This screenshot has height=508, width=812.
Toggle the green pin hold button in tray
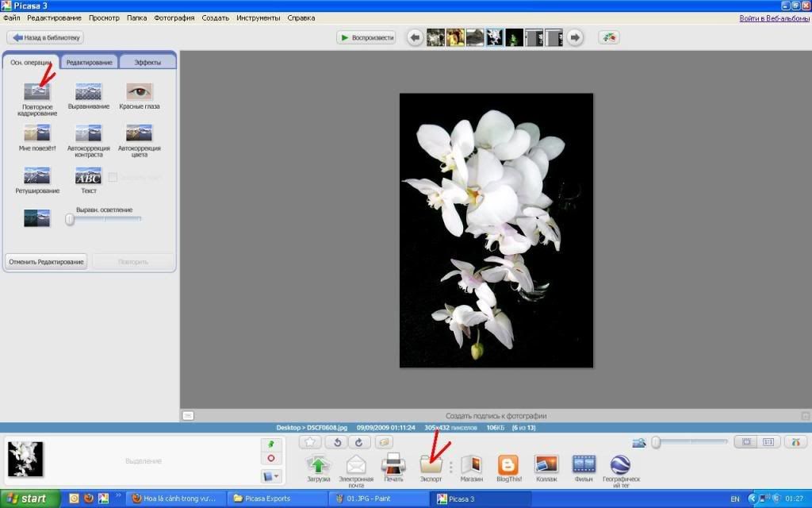(x=270, y=444)
